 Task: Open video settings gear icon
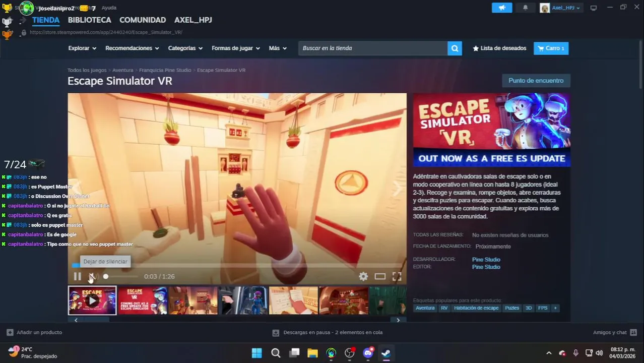tap(363, 276)
